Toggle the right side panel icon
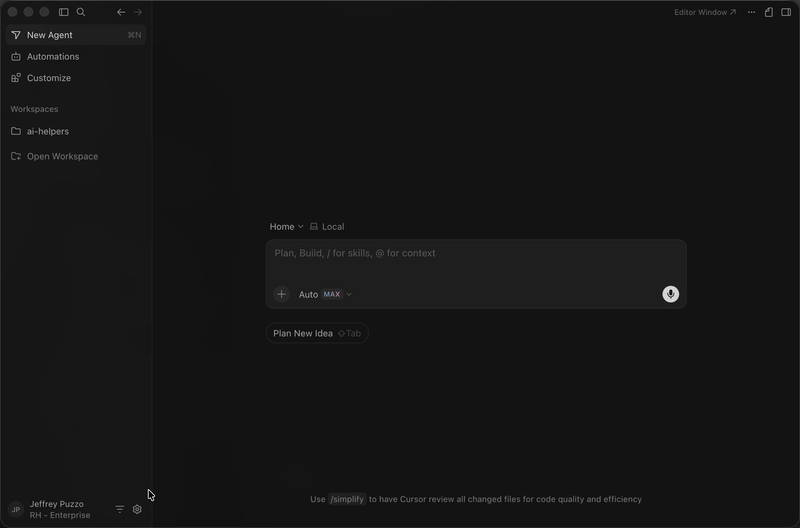 [x=786, y=12]
